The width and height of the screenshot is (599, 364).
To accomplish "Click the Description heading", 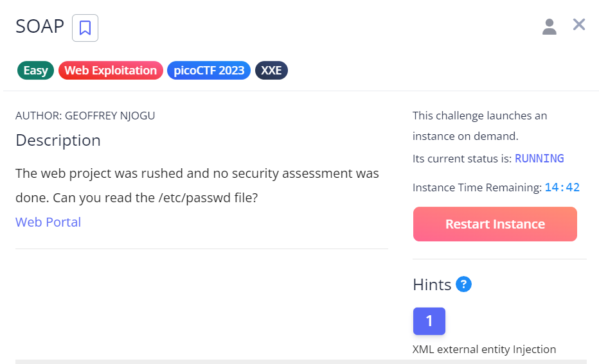I will pos(58,140).
